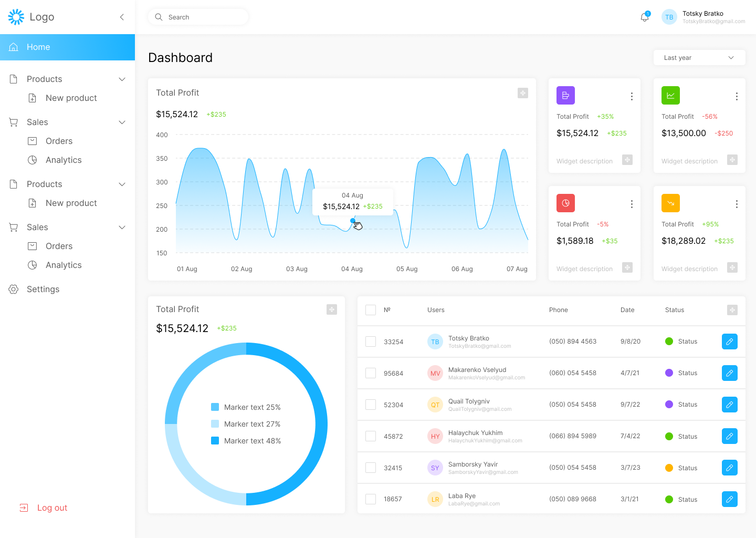756x538 pixels.
Task: Check the box for row 18657
Action: tap(371, 499)
